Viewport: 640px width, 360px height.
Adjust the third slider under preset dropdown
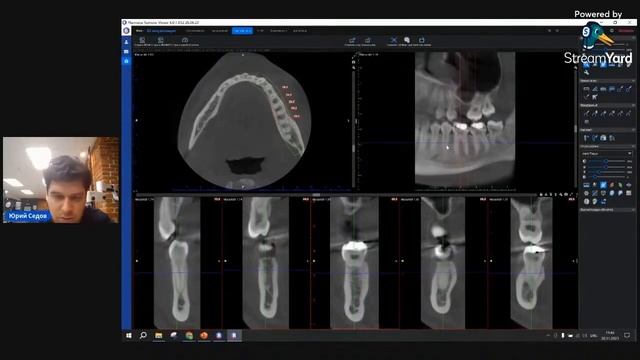coord(606,172)
